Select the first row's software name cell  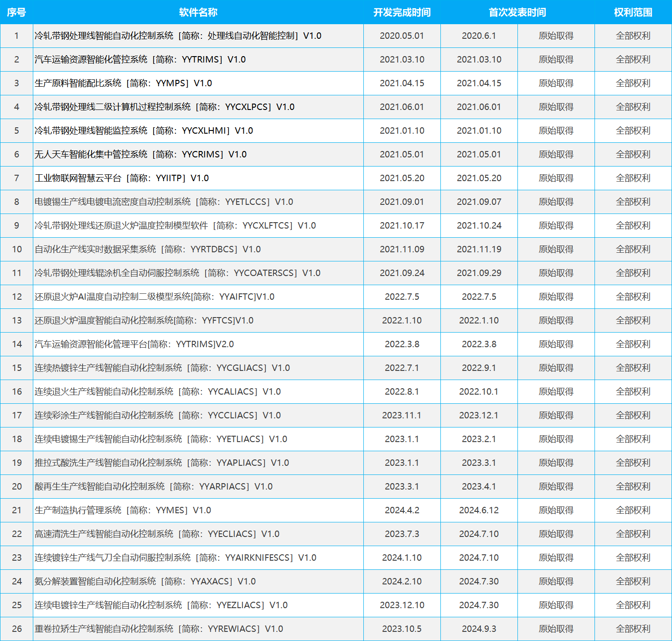click(x=198, y=36)
